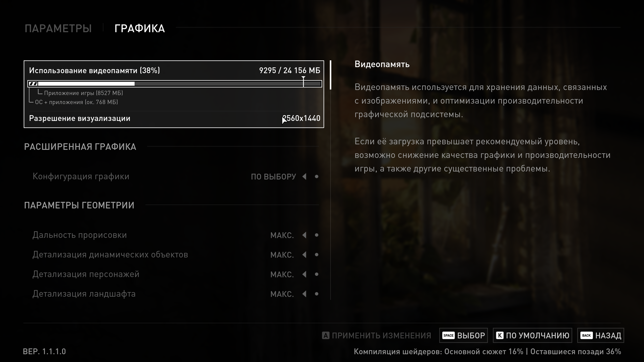Go back to the ПАРАМЕТРЫ section
The height and width of the screenshot is (362, 644).
click(x=58, y=28)
